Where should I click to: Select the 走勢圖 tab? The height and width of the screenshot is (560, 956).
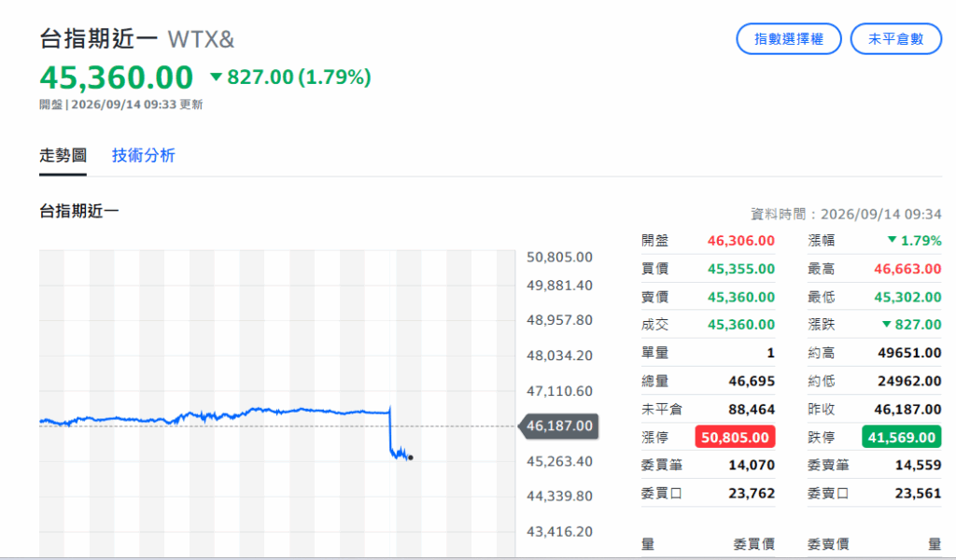point(63,155)
